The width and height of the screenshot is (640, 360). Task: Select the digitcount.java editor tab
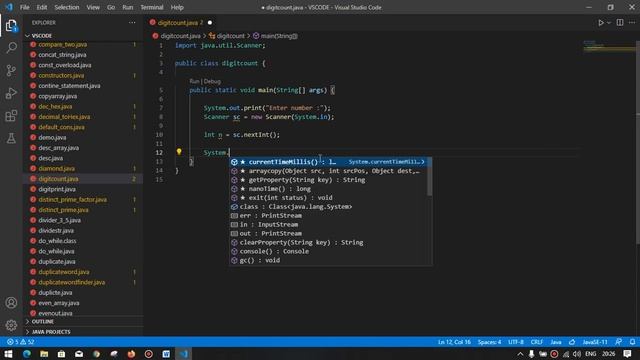point(180,23)
